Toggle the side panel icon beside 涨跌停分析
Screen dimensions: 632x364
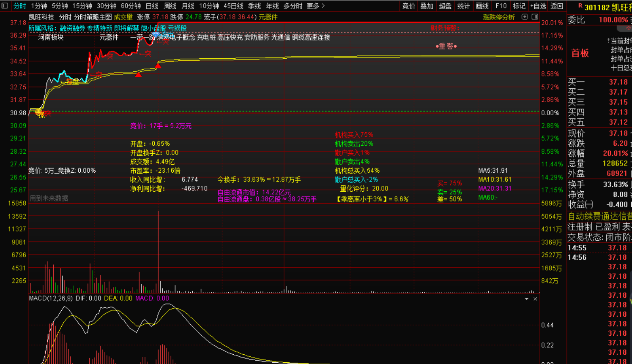coord(535,17)
